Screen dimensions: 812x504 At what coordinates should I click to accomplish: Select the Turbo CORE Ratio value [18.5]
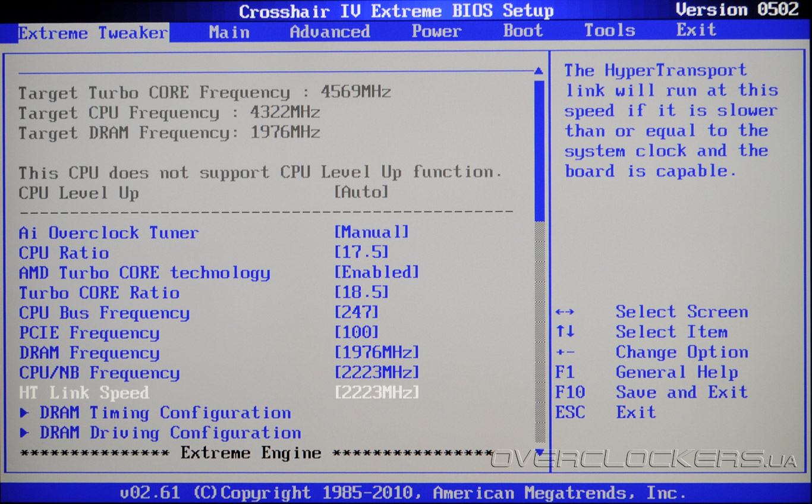pos(361,292)
